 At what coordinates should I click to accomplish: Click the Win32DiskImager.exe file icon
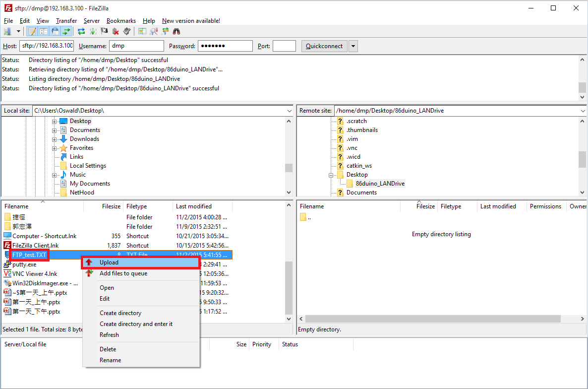[7, 283]
